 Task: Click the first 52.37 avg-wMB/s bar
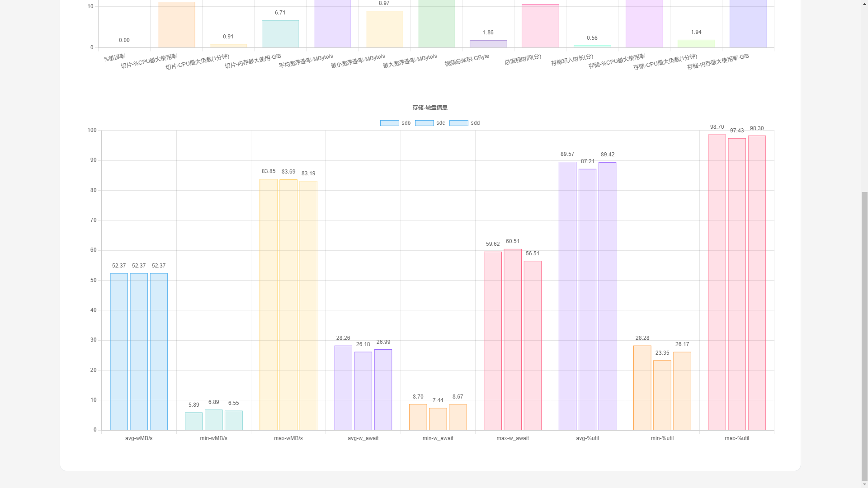[x=119, y=352]
